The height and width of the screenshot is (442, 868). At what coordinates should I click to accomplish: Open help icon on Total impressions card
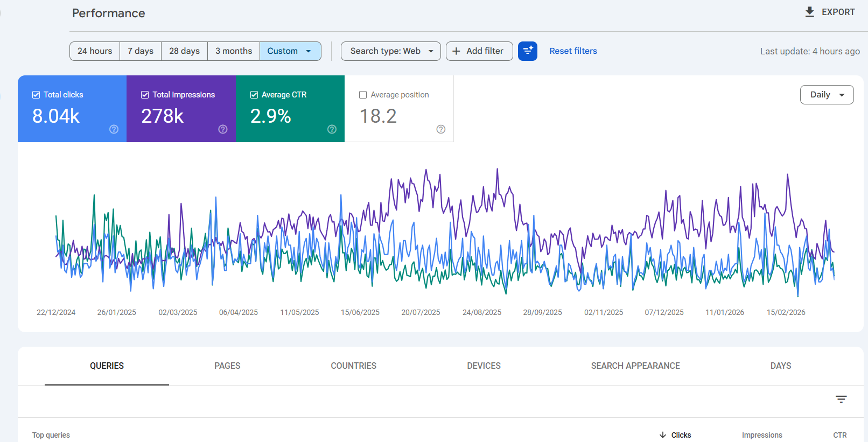[223, 129]
